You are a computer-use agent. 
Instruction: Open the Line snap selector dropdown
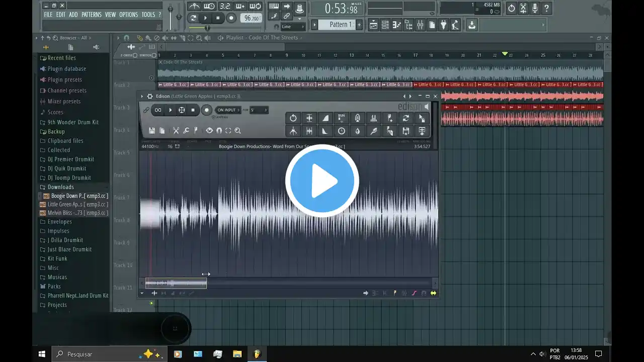(293, 27)
